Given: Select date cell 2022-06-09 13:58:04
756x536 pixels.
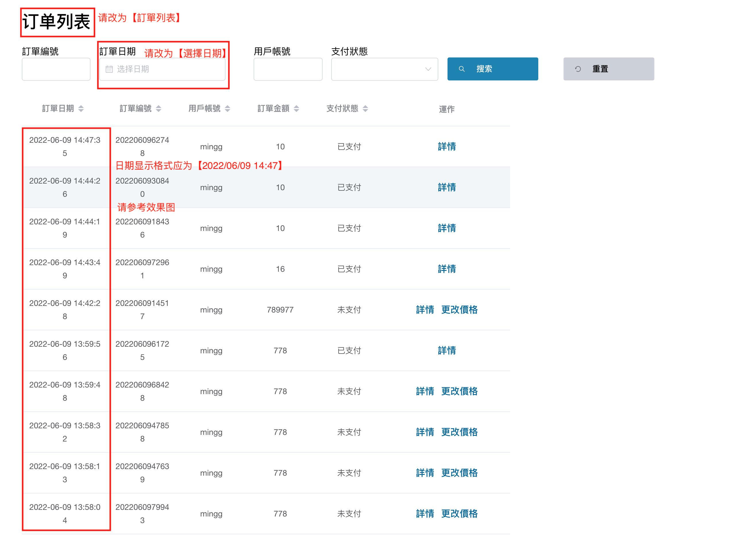Looking at the screenshot, I should coord(65,513).
